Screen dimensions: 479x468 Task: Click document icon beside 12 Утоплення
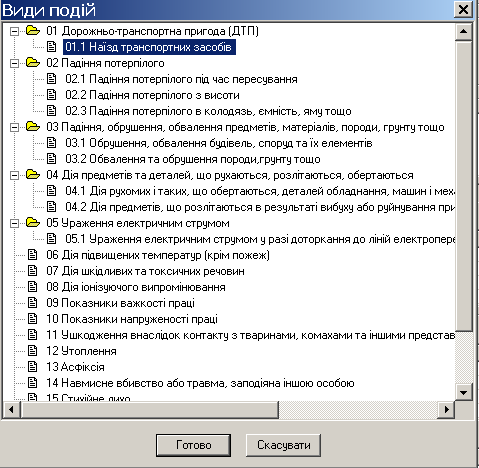[33, 351]
